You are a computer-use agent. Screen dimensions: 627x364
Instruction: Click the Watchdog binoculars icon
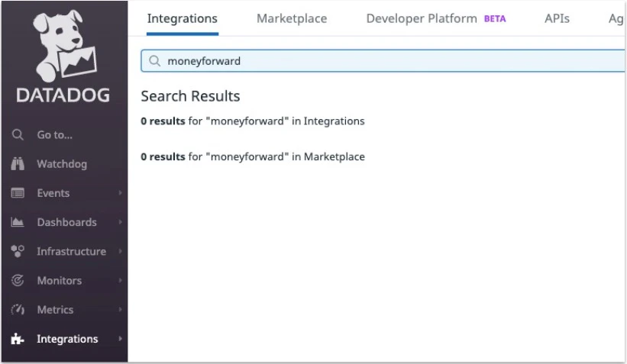click(x=18, y=164)
